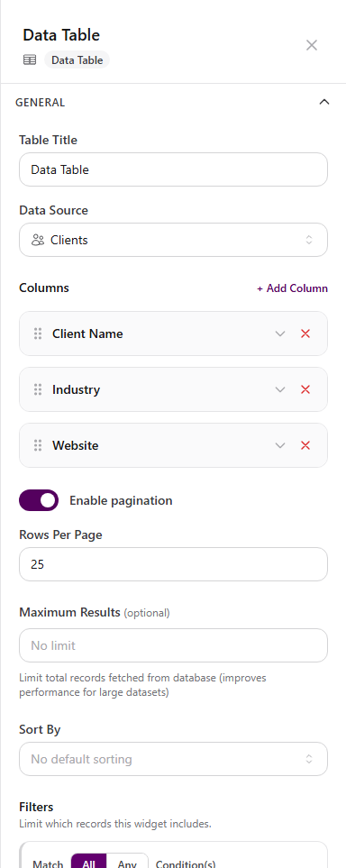
Task: Click the Enable pagination label
Action: point(121,500)
